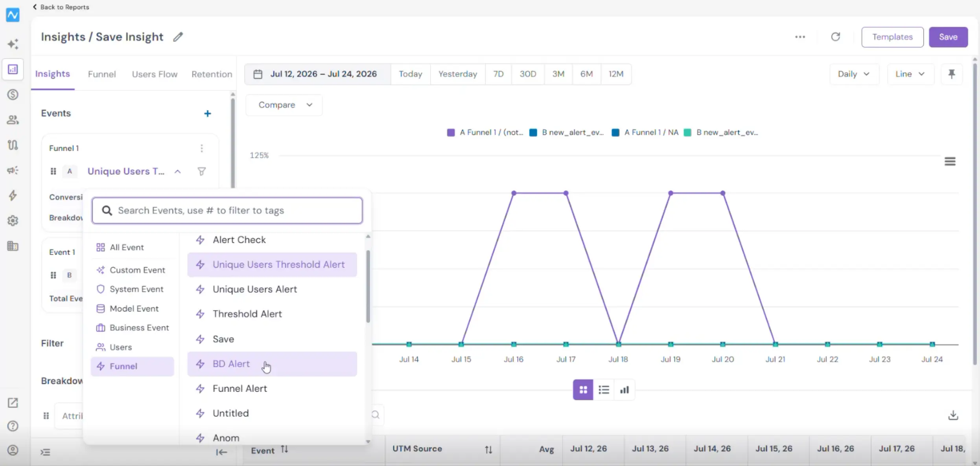Click the calendar icon in date range
Screen dimensions: 980x466
pos(258,74)
